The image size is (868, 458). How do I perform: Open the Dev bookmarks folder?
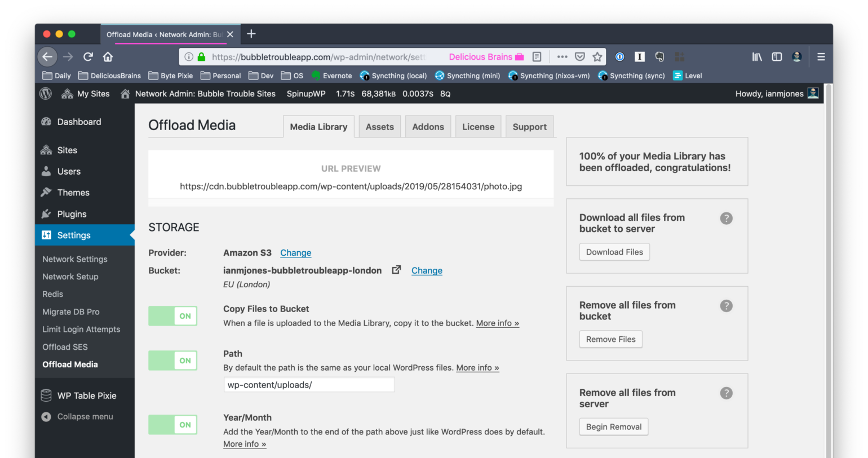click(x=261, y=75)
